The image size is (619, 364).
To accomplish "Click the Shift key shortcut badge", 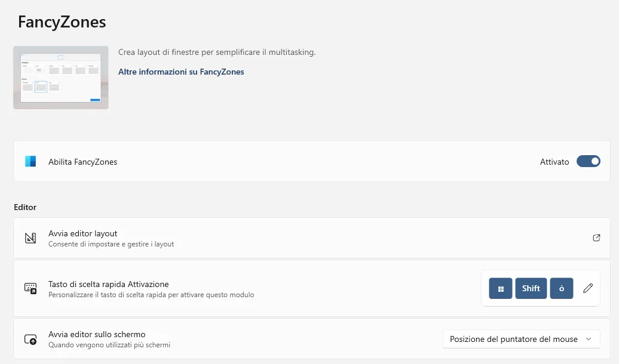I will [531, 288].
